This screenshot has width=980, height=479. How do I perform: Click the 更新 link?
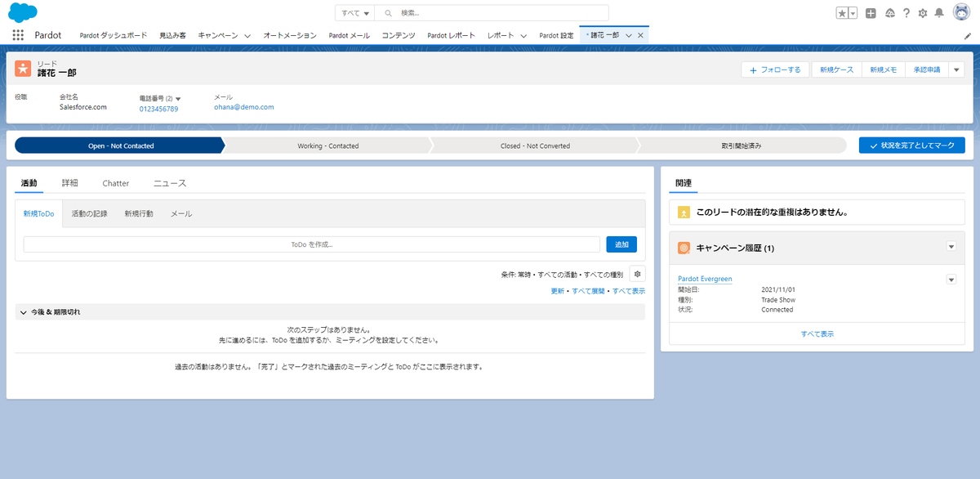click(558, 291)
